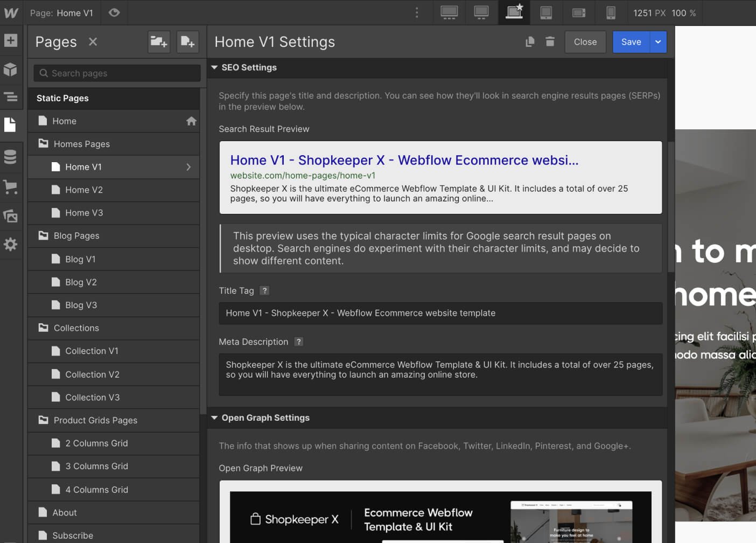Open the Symbols cube panel
Screen dimensions: 756x543
(x=10, y=69)
